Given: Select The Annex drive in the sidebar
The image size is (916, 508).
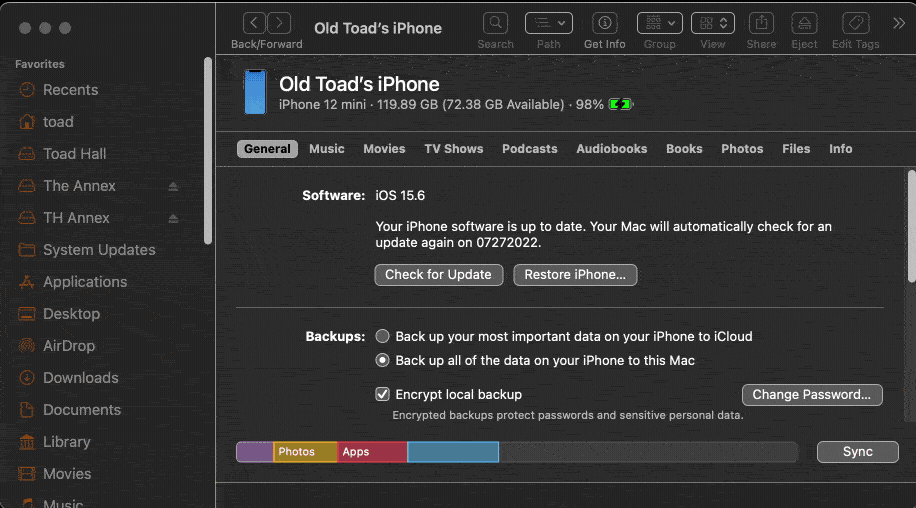Looking at the screenshot, I should click(x=79, y=186).
